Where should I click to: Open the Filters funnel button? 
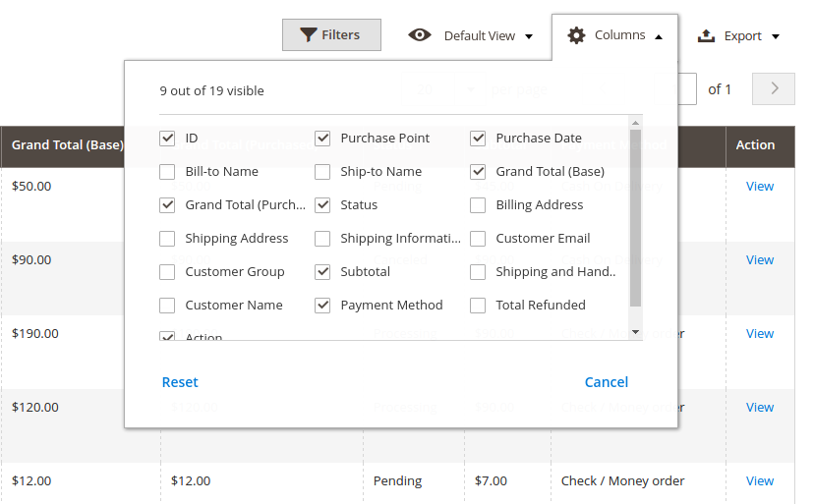tap(331, 34)
